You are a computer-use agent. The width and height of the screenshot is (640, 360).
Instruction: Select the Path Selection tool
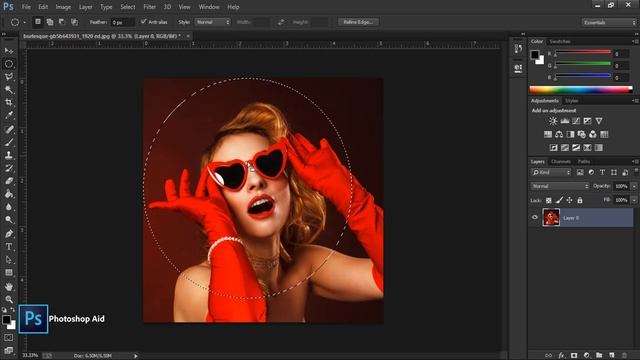(9, 260)
